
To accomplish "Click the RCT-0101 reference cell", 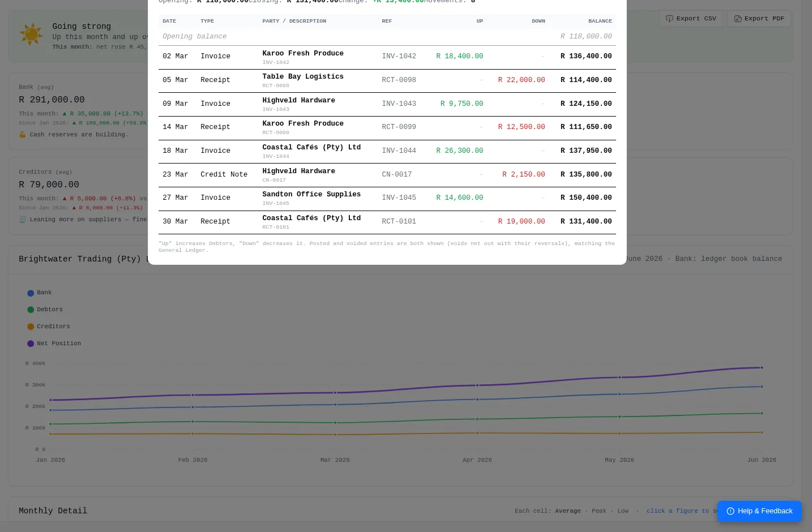I will click(399, 222).
